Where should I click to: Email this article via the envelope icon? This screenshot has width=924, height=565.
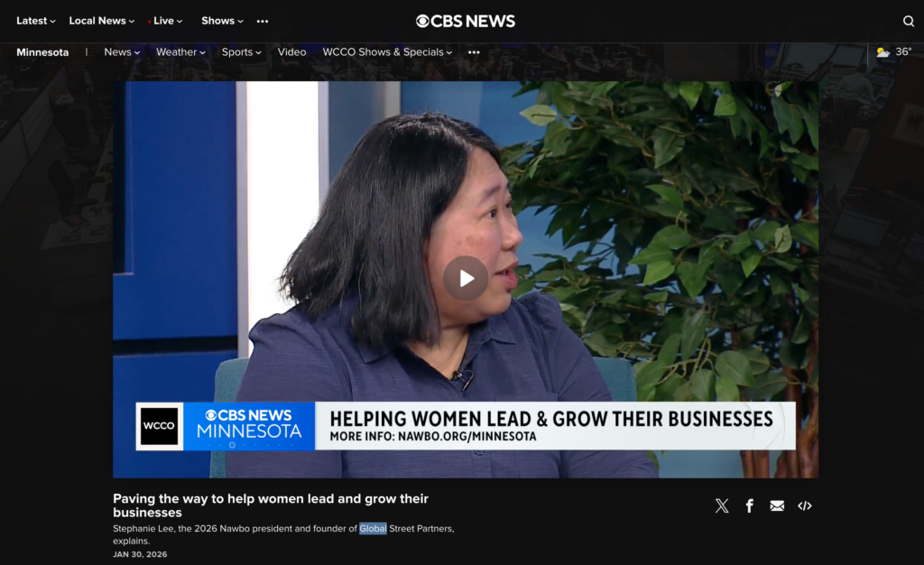(x=777, y=506)
